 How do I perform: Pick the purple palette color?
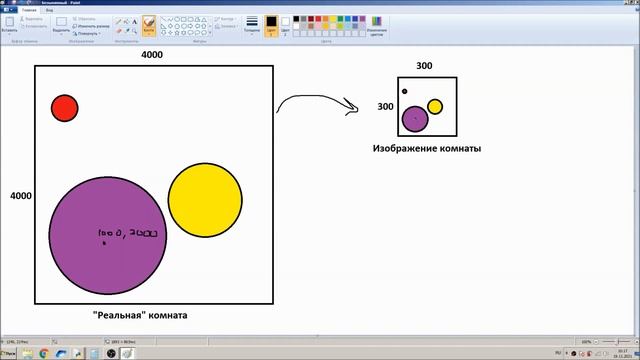362,19
